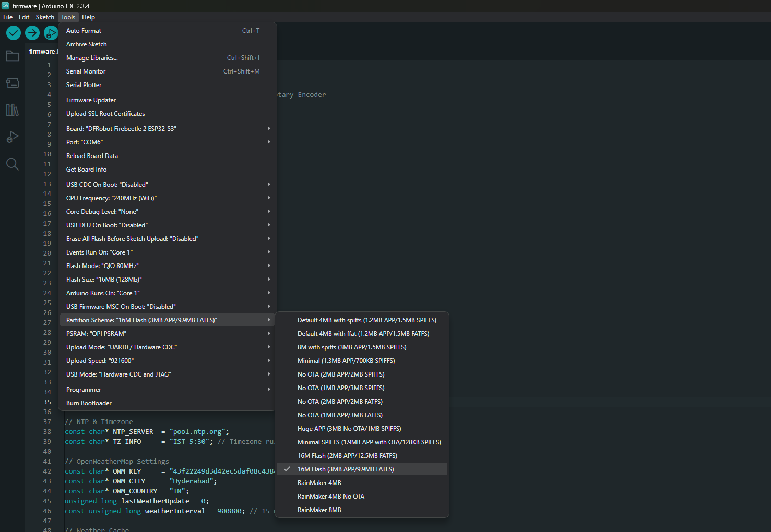Select No OTA 2MB APP/2MB FATFS
Image resolution: width=771 pixels, height=532 pixels.
click(x=362, y=402)
